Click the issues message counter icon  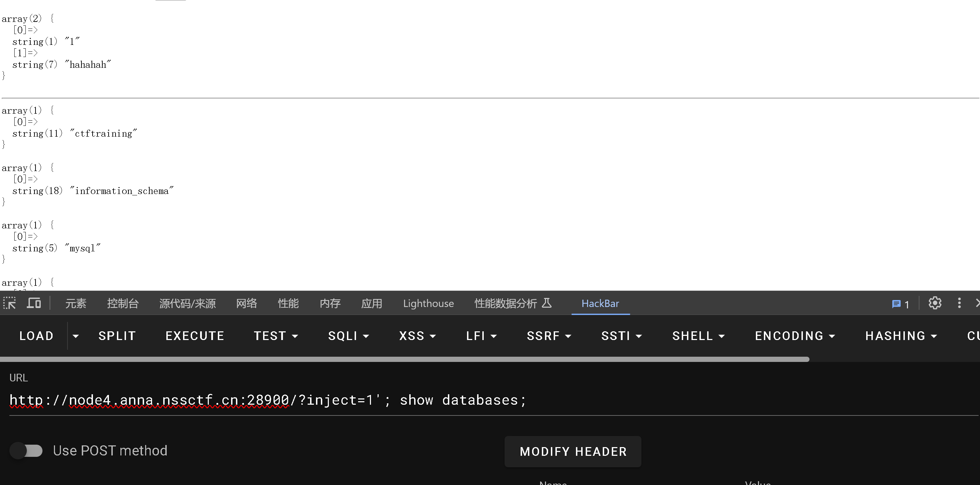[x=900, y=304]
